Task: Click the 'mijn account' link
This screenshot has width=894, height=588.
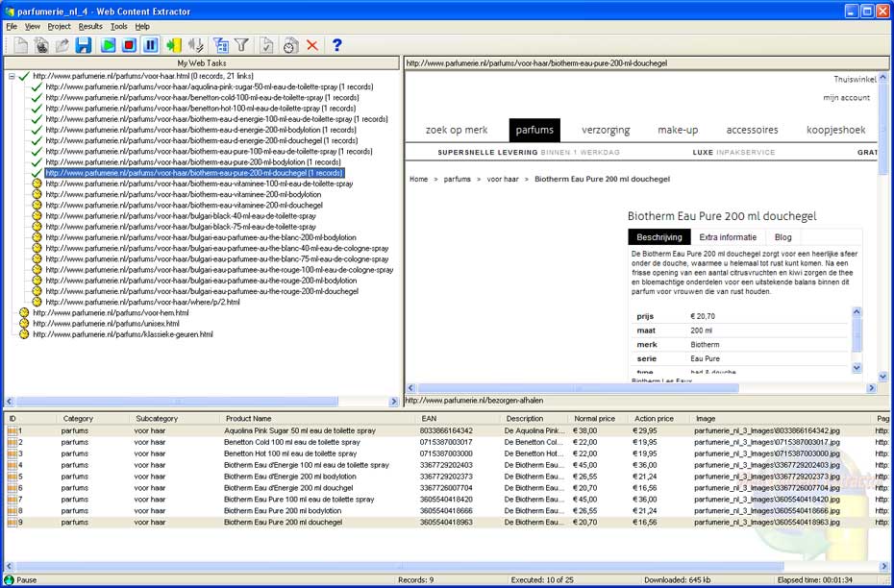Action: 846,98
